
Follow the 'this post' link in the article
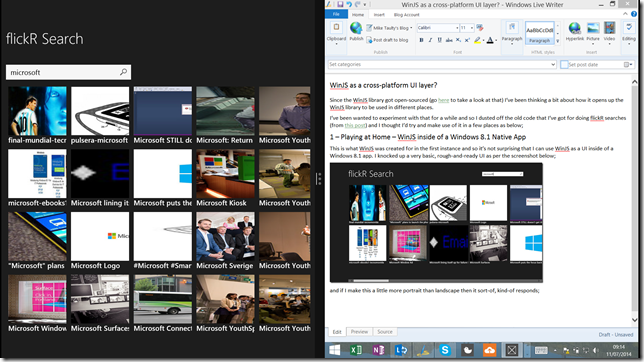(355, 125)
